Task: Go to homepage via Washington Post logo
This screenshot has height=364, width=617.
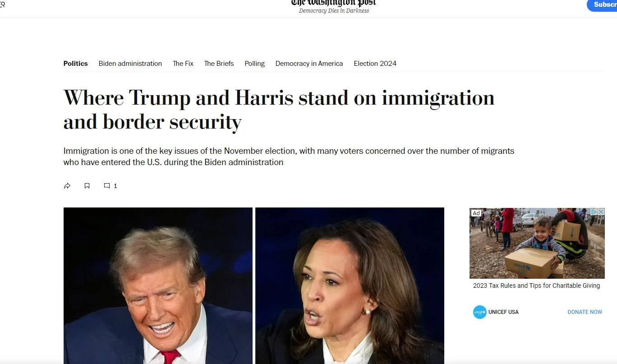Action: (333, 3)
